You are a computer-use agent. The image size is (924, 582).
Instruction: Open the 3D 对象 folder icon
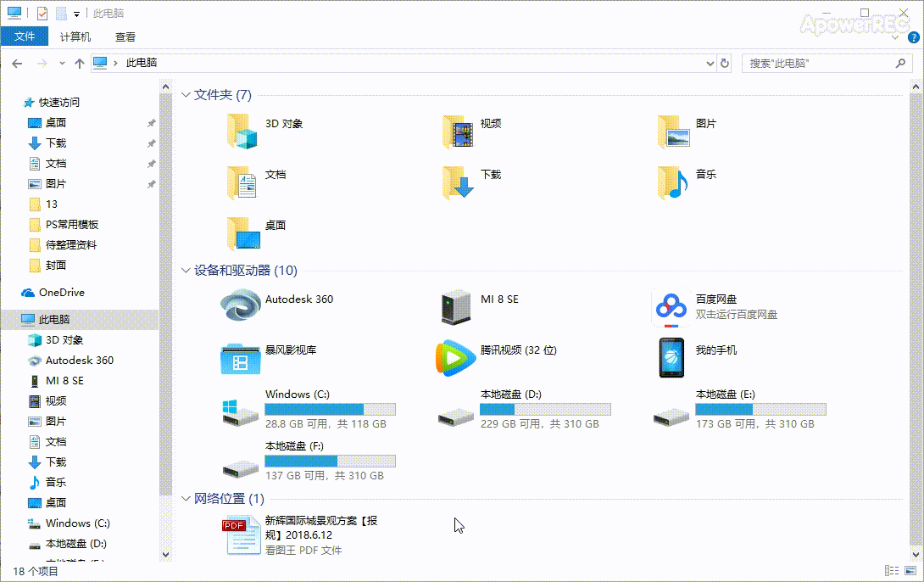(x=242, y=131)
